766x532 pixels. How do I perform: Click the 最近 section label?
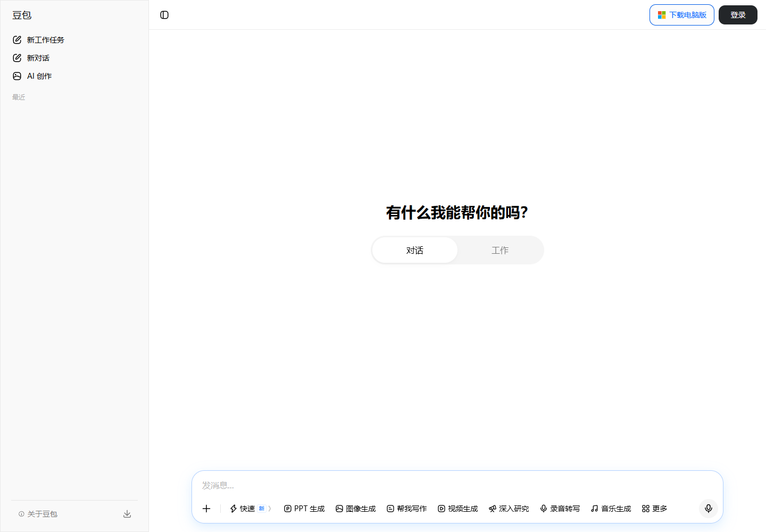click(19, 97)
